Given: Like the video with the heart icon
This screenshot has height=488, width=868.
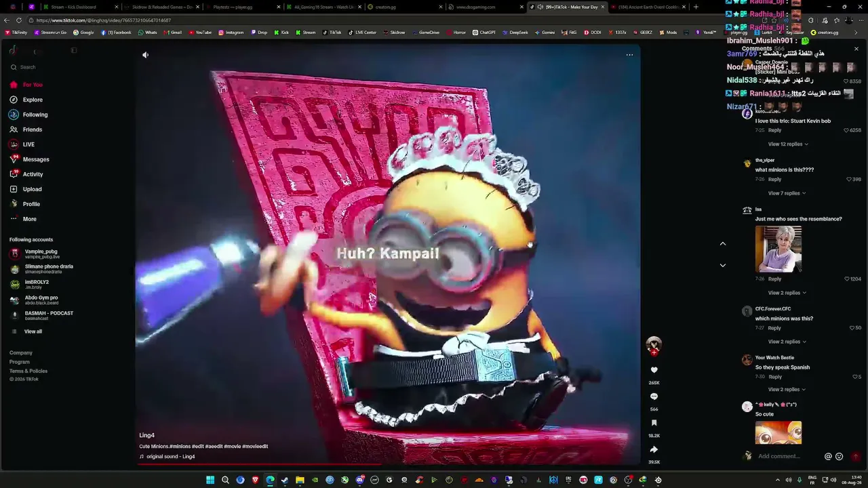Looking at the screenshot, I should [654, 370].
